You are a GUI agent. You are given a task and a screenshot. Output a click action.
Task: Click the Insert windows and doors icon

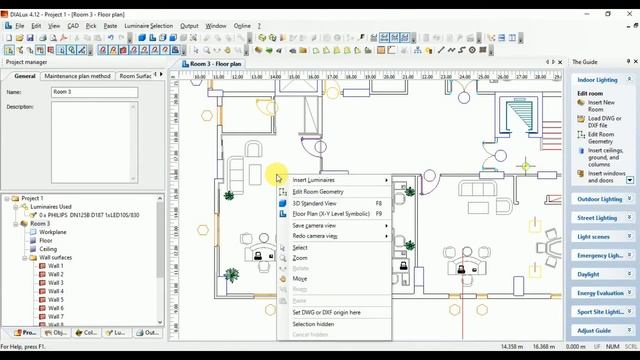(581, 173)
